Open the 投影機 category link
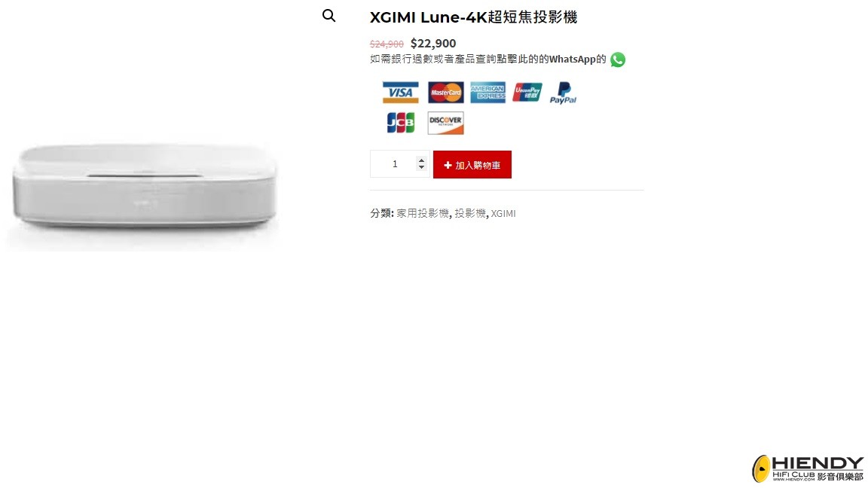 click(x=470, y=213)
